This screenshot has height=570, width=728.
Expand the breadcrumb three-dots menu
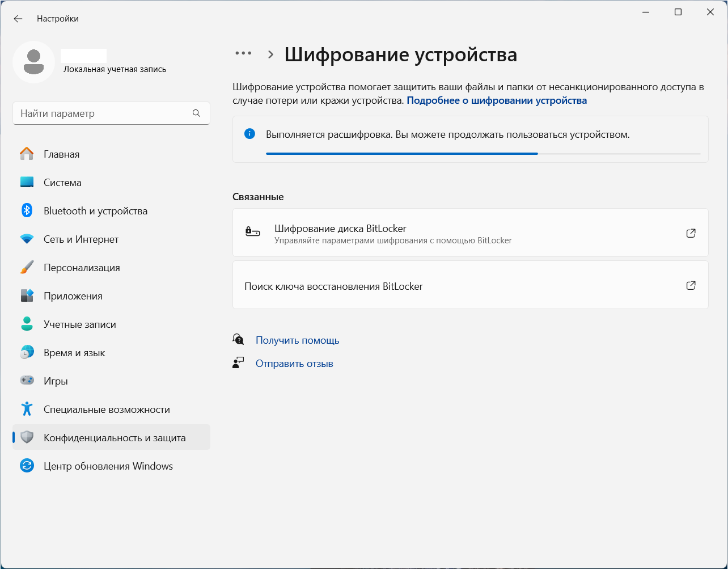[243, 53]
